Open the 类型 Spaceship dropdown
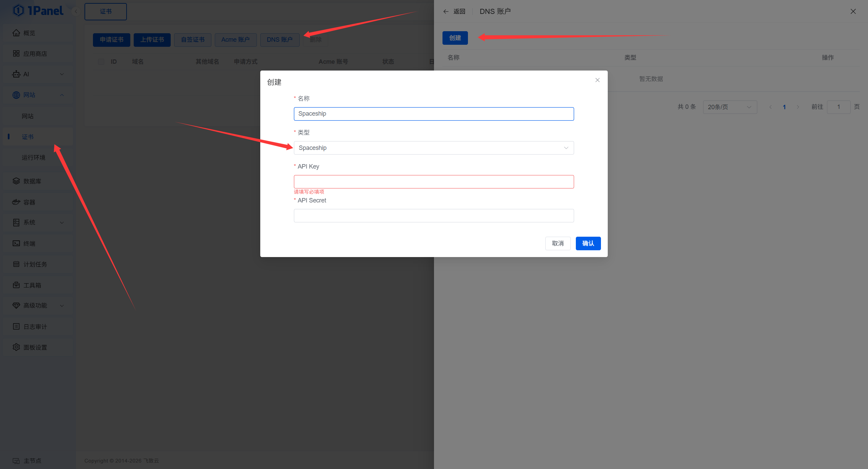 (x=433, y=148)
